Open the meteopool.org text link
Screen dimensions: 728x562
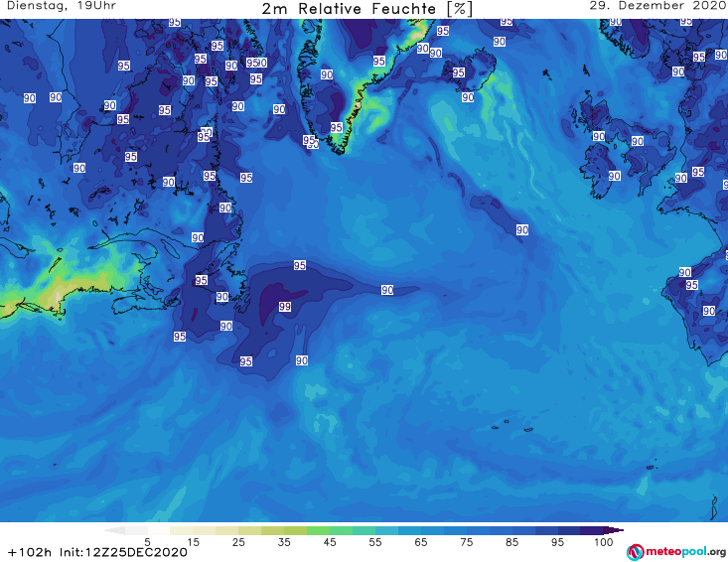click(685, 552)
